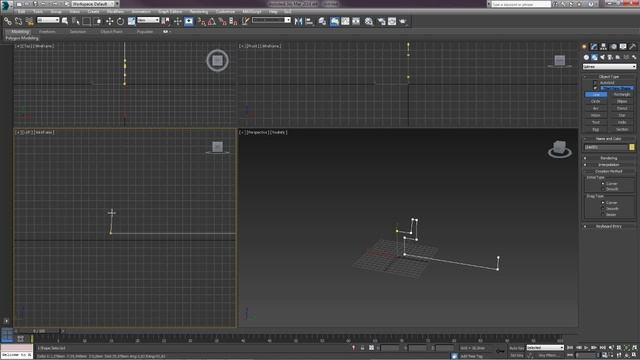This screenshot has height=360, width=640.
Task: Click the Set Key button
Action: (x=517, y=356)
